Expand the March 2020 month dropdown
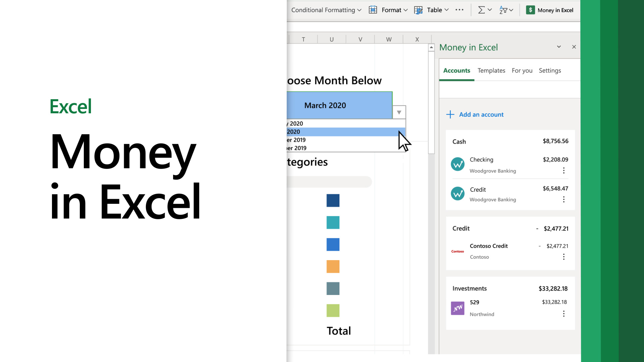 pos(398,112)
